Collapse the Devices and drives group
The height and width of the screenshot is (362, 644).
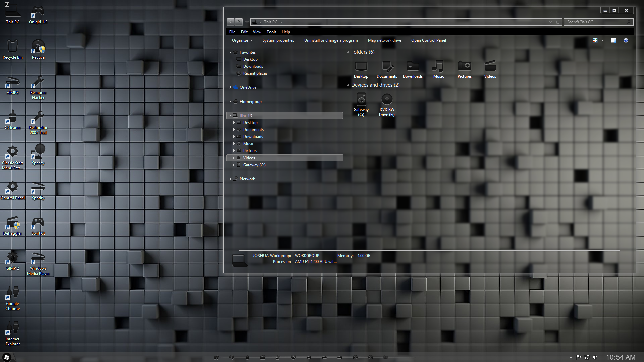pos(348,85)
